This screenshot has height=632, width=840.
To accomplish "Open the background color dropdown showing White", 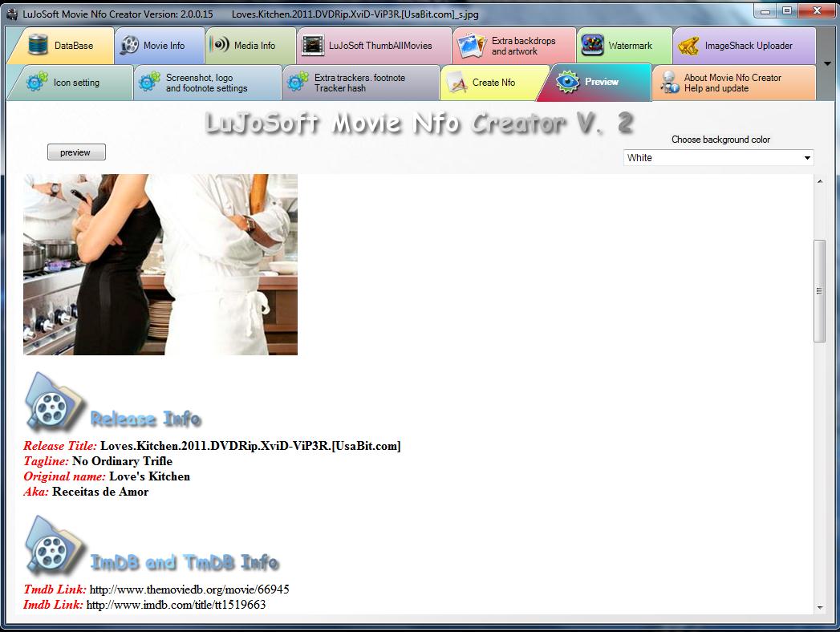I will click(718, 157).
